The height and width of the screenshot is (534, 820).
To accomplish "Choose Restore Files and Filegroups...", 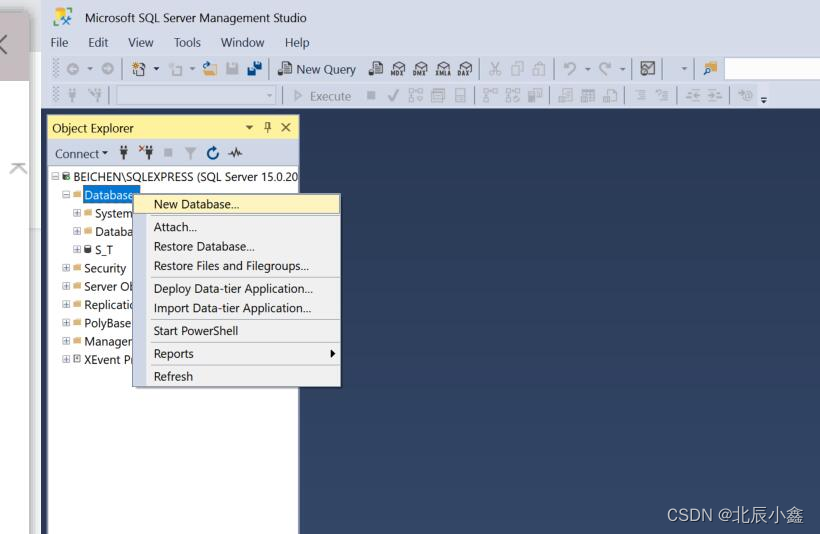I will pyautogui.click(x=237, y=266).
